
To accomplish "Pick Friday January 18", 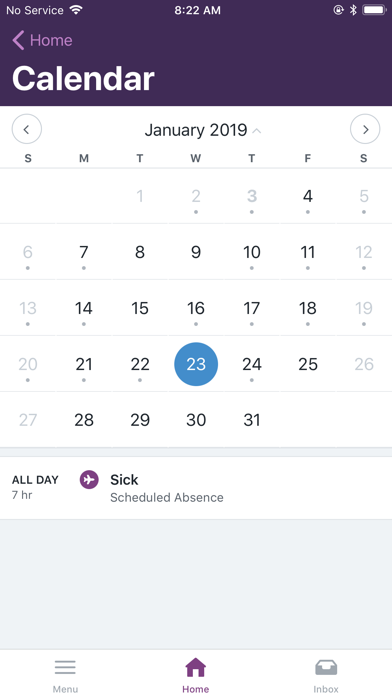I will tap(308, 308).
